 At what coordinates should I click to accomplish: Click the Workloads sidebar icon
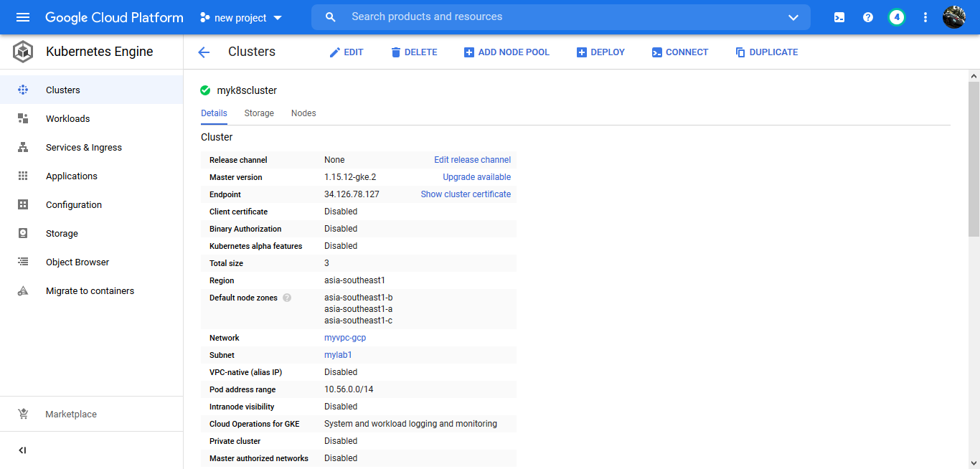23,118
